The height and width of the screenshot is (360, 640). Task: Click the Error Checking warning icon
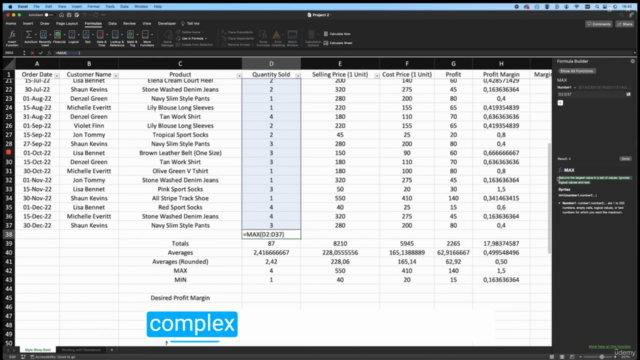[x=277, y=36]
